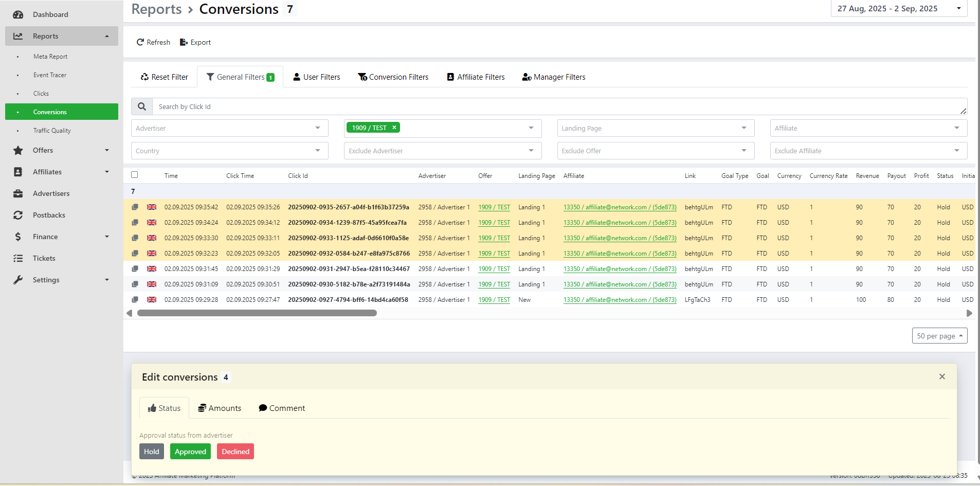Viewport: 980px width, 486px height.
Task: Open the Advertisers section
Action: pyautogui.click(x=51, y=193)
